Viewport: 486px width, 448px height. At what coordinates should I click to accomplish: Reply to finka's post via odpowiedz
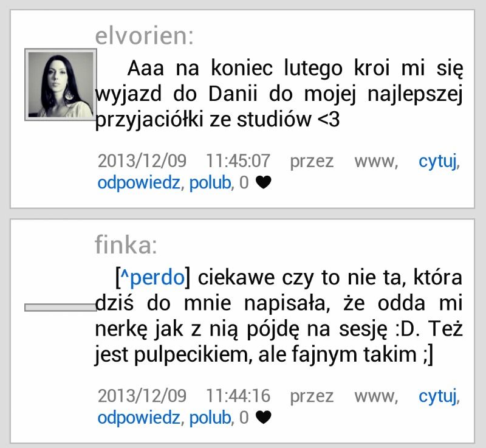click(x=139, y=418)
